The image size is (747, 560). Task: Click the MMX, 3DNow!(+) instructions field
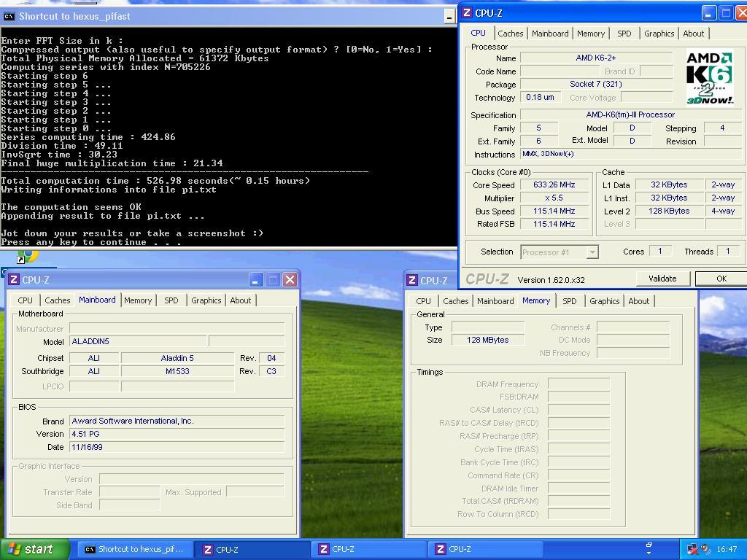click(x=631, y=154)
